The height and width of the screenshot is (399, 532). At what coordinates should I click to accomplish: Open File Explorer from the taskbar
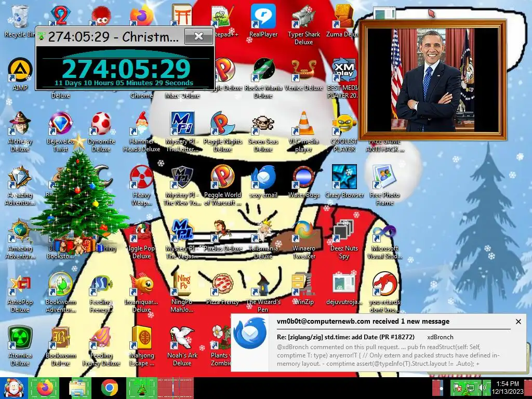78,388
